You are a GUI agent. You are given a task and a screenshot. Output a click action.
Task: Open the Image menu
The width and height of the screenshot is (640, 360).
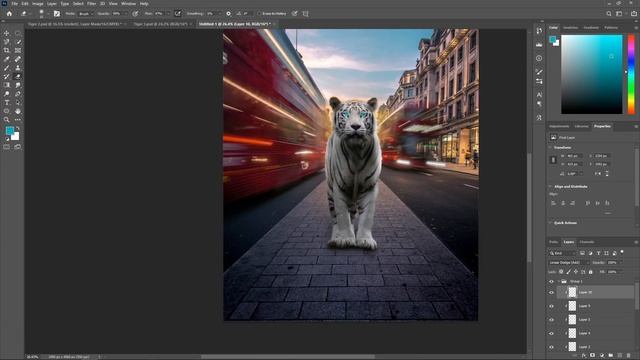pyautogui.click(x=38, y=4)
